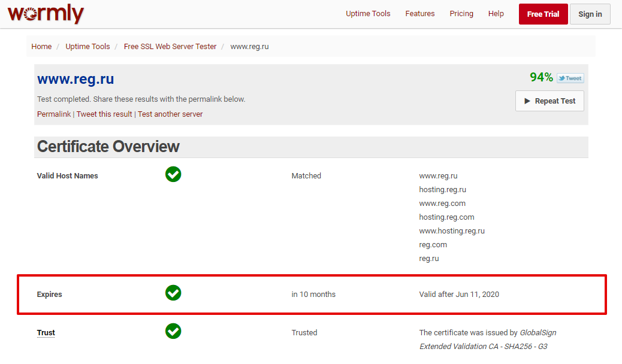622x364 pixels.
Task: Open the Permalink link
Action: click(x=54, y=114)
